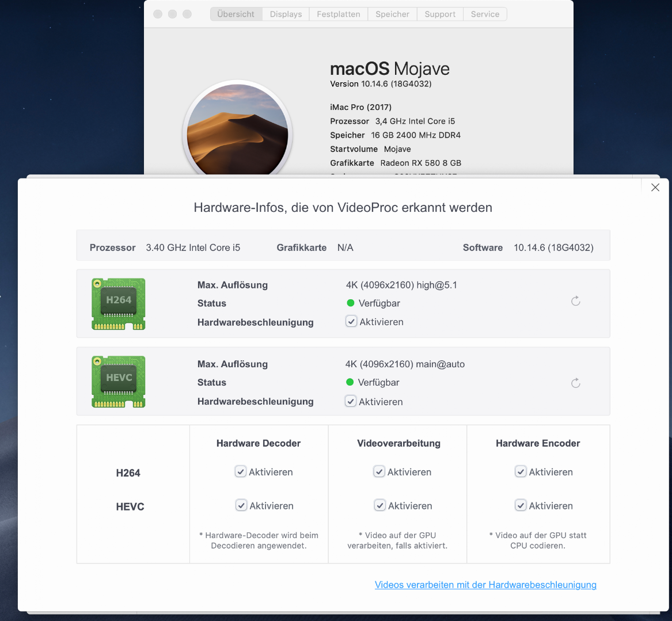Click the Software '10.14.6 (18G4032)' value
This screenshot has width=672, height=621.
(x=554, y=247)
